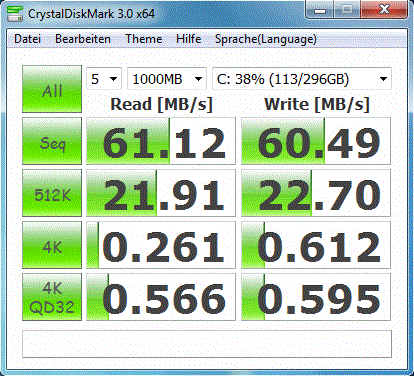Select the Seq read value 61.12
Image resolution: width=414 pixels, height=376 pixels.
tap(161, 141)
